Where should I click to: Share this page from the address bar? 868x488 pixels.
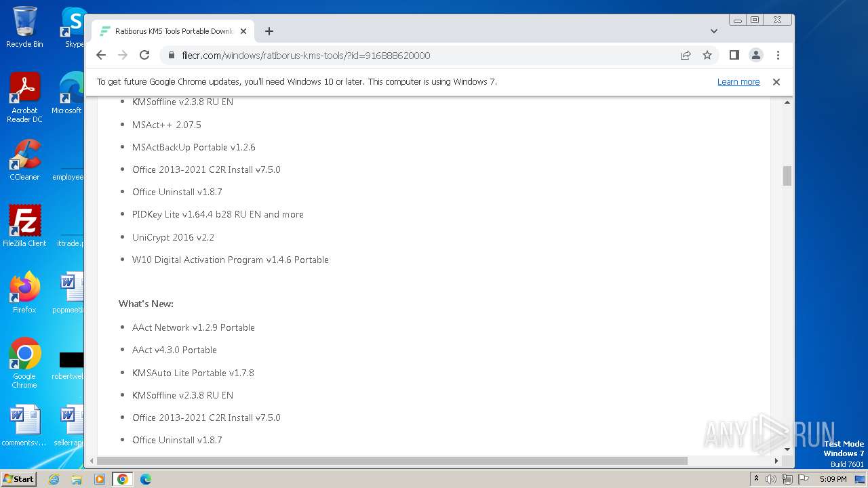coord(686,55)
